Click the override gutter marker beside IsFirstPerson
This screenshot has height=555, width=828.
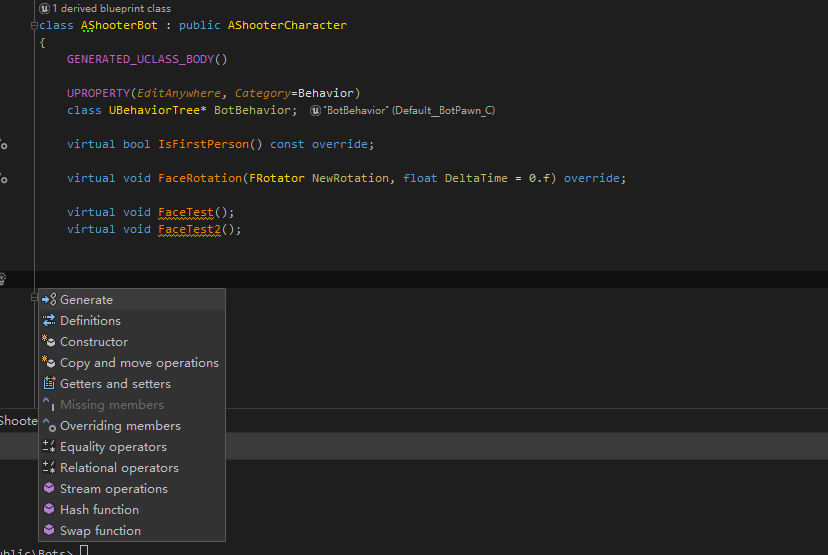[x=3, y=145]
